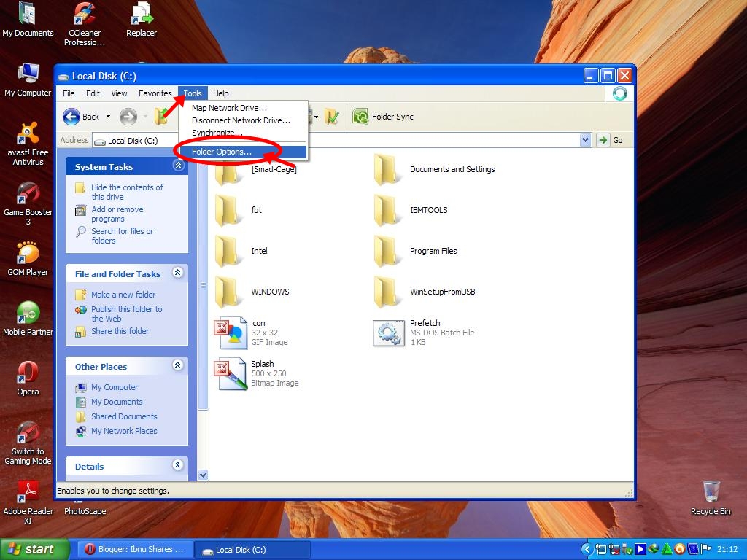The height and width of the screenshot is (560, 747).
Task: Click Add or remove programs link
Action: click(117, 214)
